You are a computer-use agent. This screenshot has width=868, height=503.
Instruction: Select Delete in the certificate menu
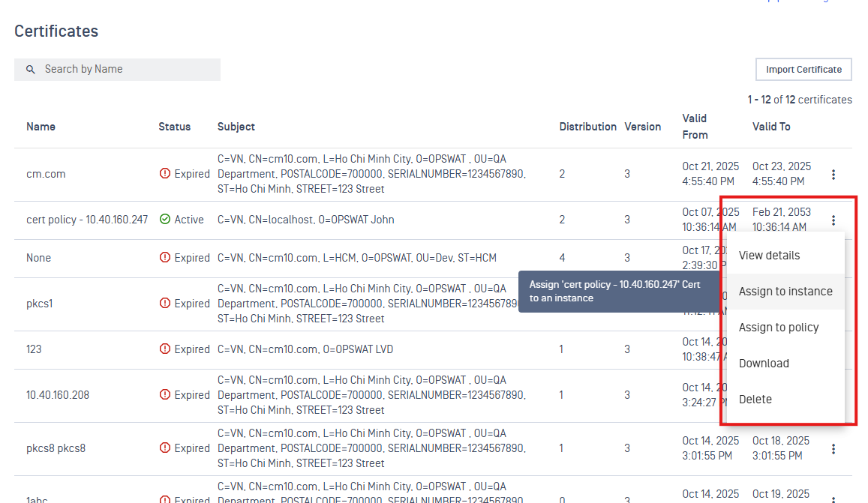pos(755,400)
